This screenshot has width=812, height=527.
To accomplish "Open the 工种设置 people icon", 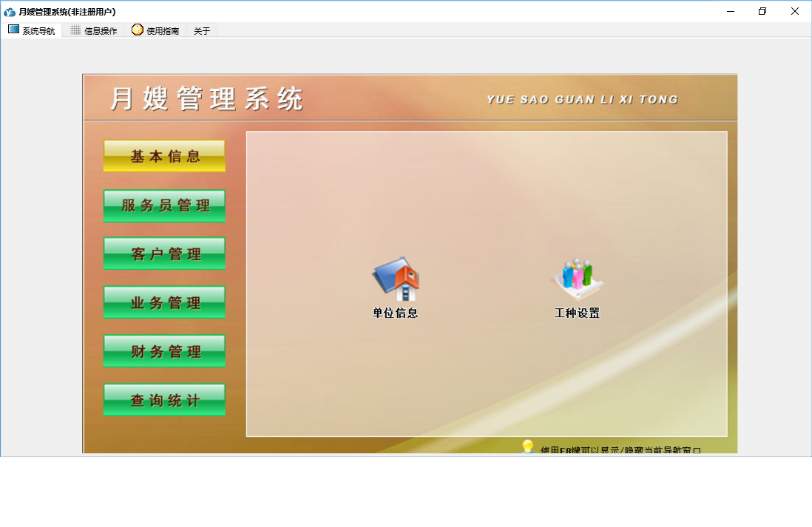I will [x=577, y=279].
